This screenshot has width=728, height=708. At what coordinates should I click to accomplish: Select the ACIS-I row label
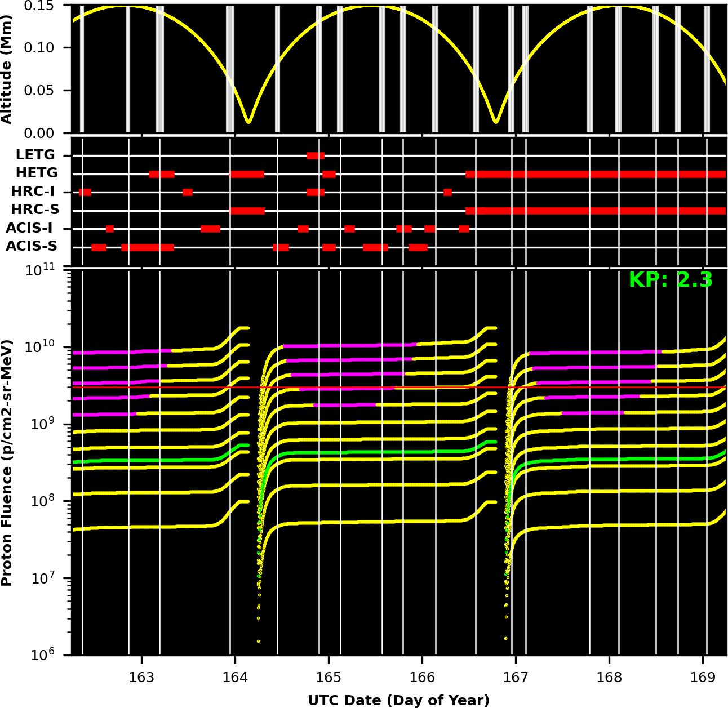tap(29, 229)
